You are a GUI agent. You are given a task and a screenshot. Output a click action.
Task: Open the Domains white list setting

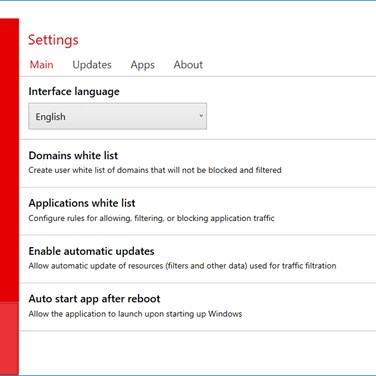[x=197, y=163]
